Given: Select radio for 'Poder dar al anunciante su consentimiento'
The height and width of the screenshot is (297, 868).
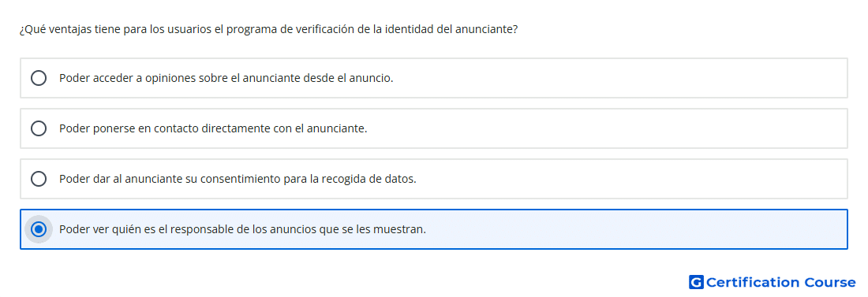Looking at the screenshot, I should tap(39, 179).
